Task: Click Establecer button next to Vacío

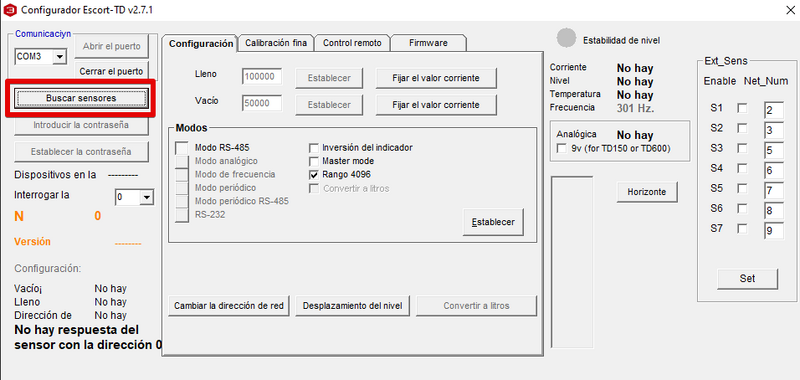Action: 329,105
